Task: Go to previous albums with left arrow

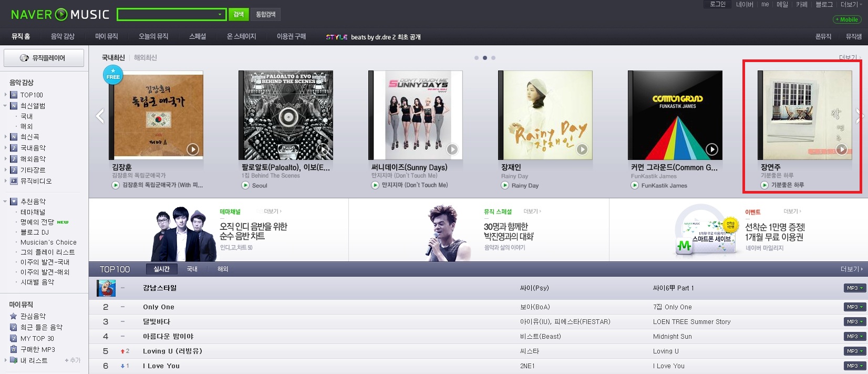Action: point(99,116)
